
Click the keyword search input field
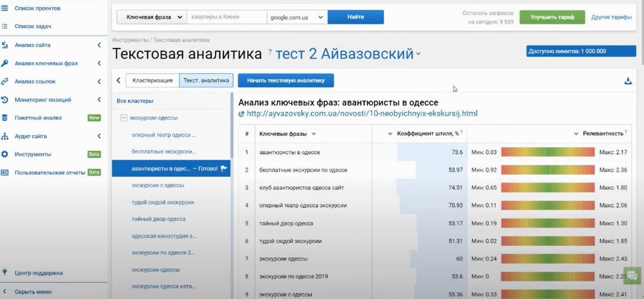point(227,17)
